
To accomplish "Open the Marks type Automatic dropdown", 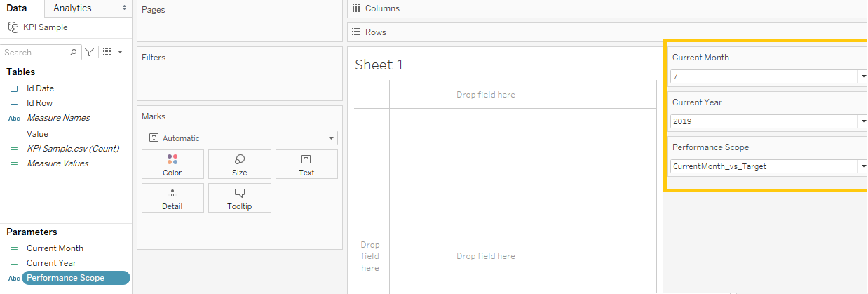I will click(x=332, y=138).
